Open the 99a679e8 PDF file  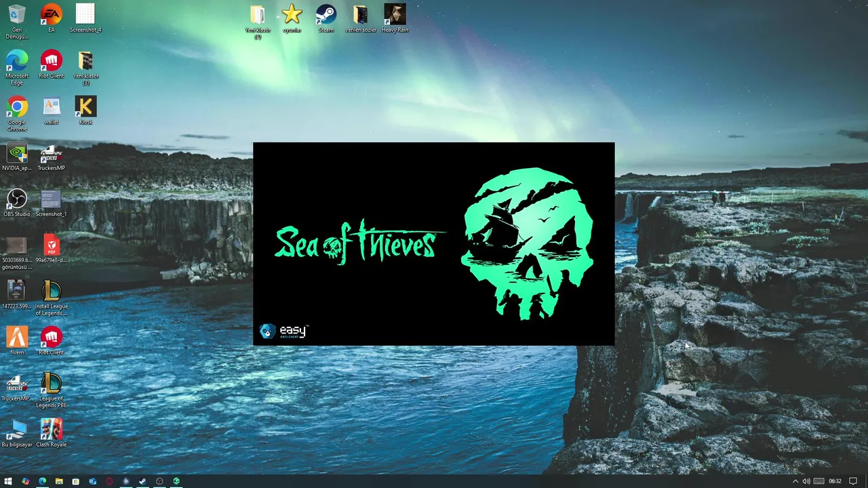(x=51, y=249)
